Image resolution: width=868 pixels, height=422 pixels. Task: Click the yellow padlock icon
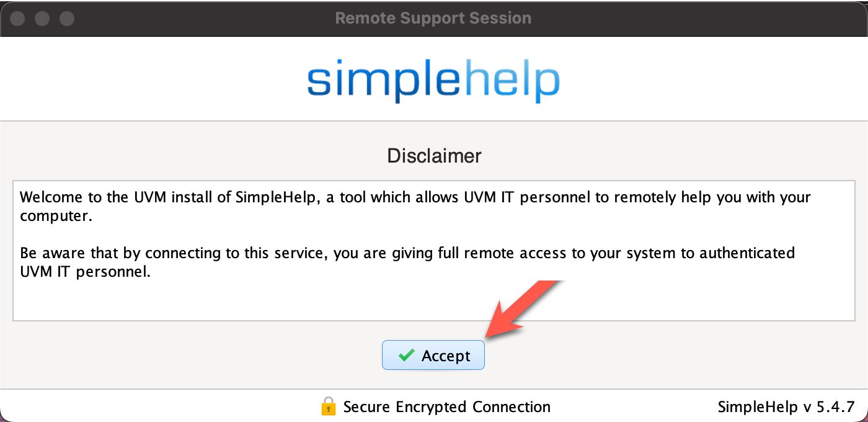pos(328,406)
